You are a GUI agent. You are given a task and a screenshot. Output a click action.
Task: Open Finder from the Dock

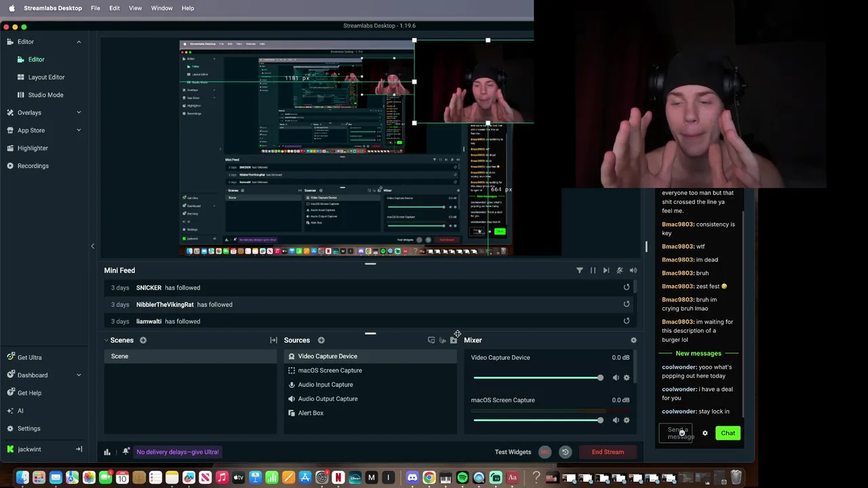pos(22,478)
